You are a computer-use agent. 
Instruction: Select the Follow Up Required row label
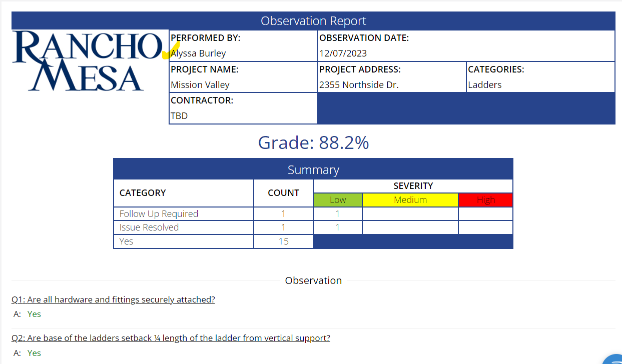159,213
